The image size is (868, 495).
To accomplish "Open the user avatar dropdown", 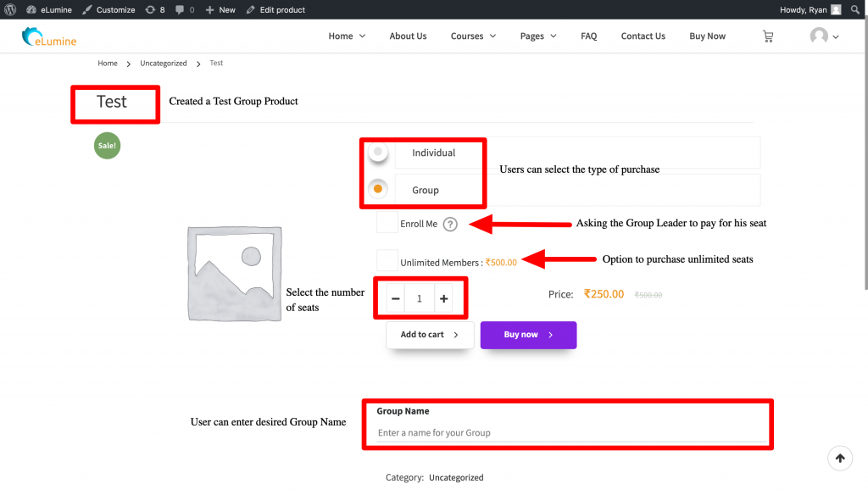I will [824, 36].
